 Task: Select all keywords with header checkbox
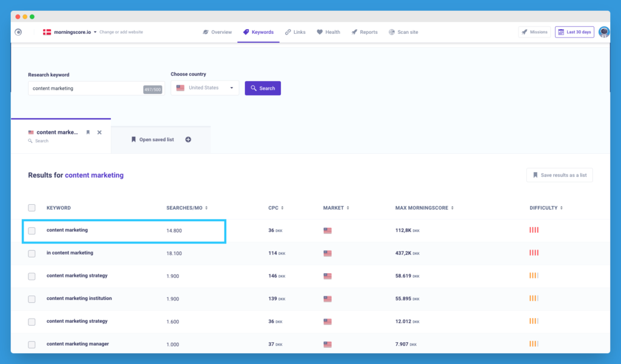(x=32, y=208)
